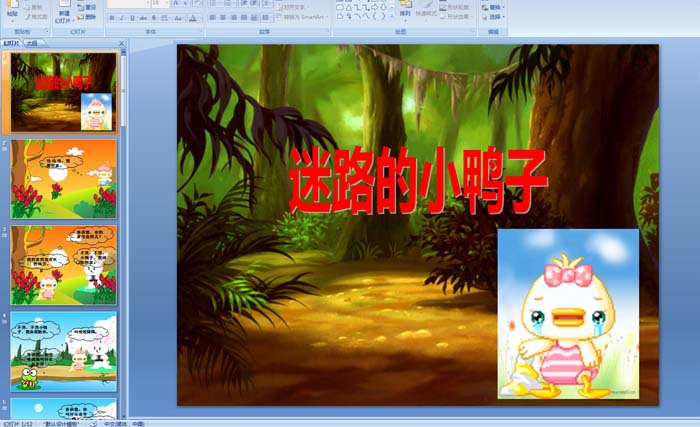Open the font size dropdown

[x=167, y=4]
